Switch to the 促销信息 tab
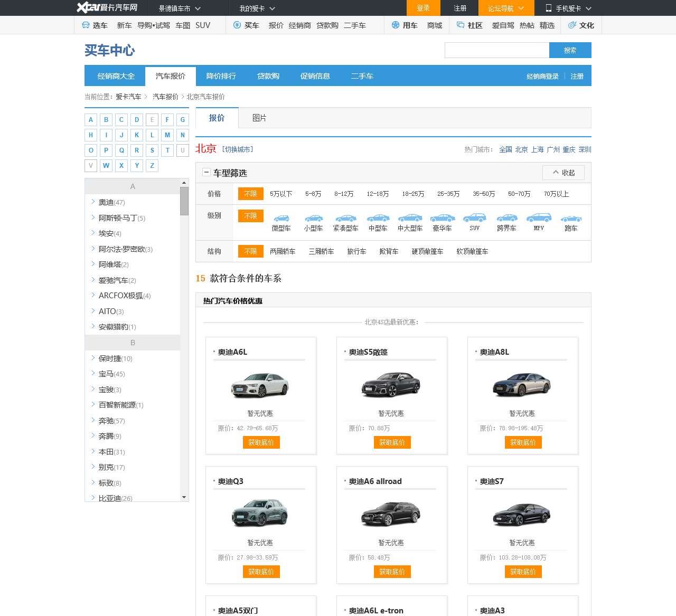The image size is (676, 616). (315, 76)
